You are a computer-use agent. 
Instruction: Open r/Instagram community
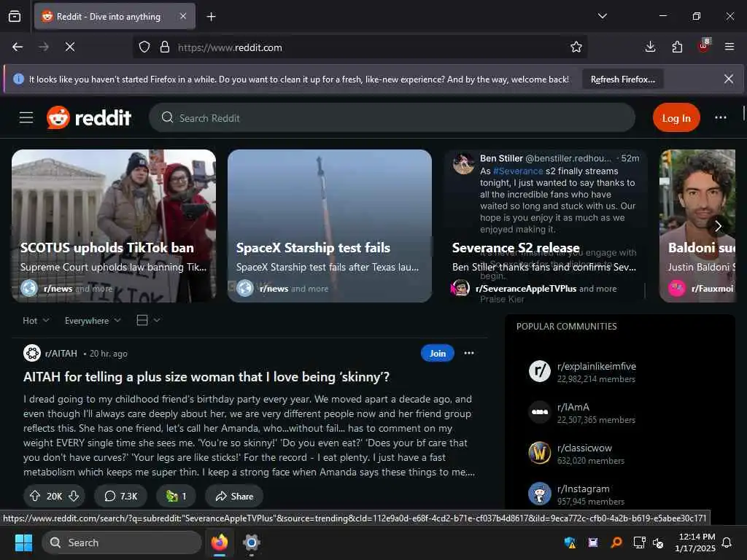583,489
